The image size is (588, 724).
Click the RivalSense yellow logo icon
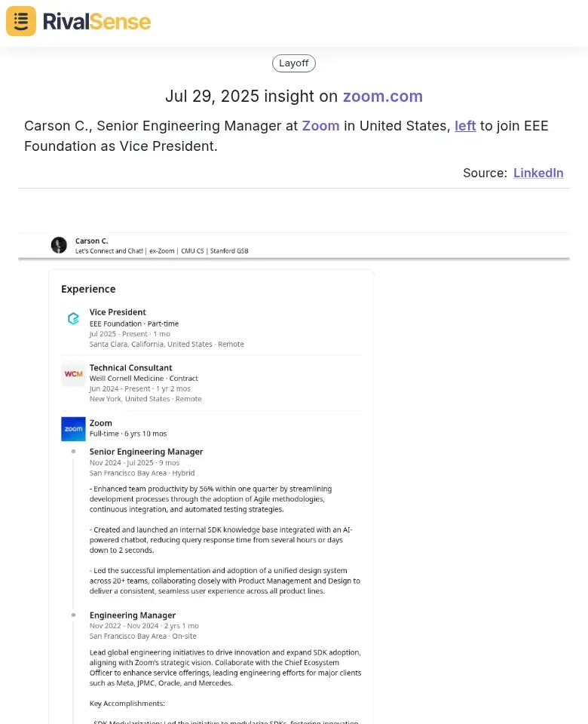(x=21, y=21)
